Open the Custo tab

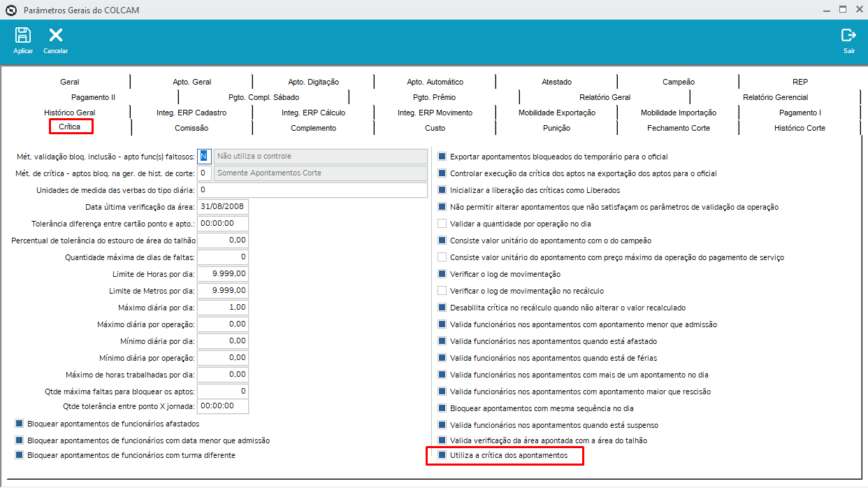coord(435,128)
